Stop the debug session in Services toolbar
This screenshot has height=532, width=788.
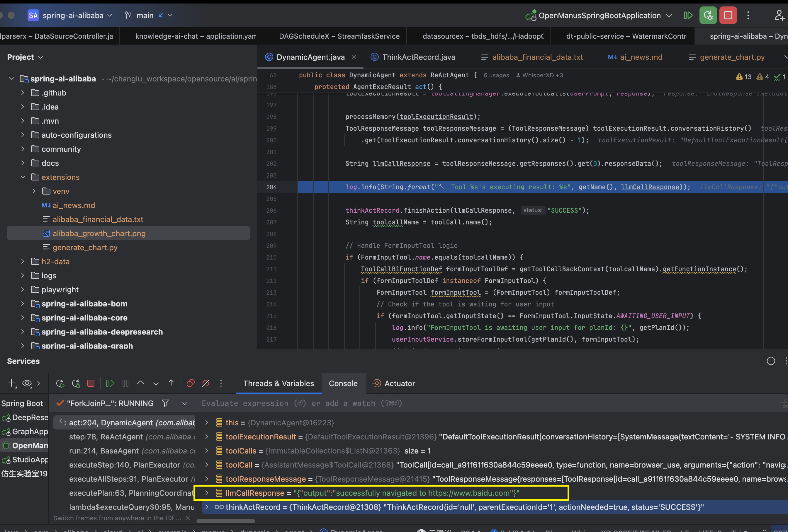[91, 383]
